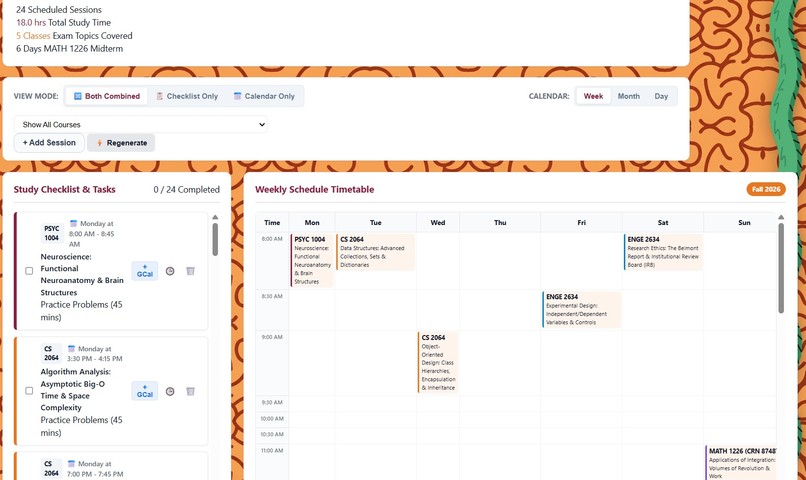
Task: Click the Regenerate button
Action: coord(121,143)
